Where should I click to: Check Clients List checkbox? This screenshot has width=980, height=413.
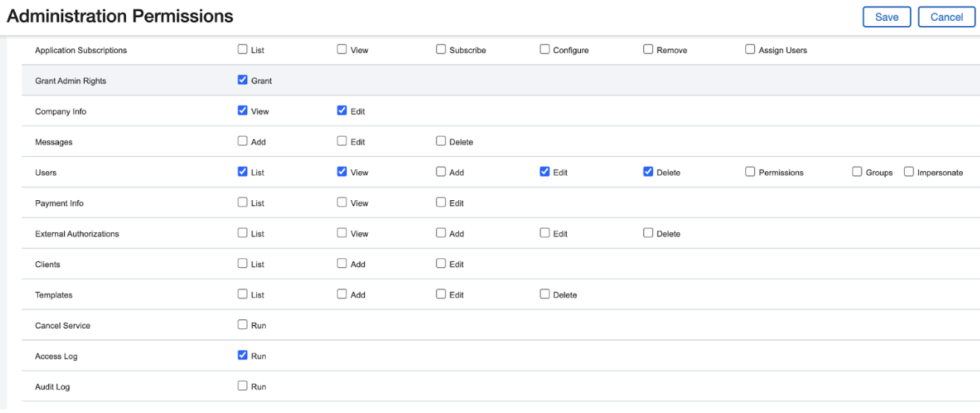pos(243,263)
